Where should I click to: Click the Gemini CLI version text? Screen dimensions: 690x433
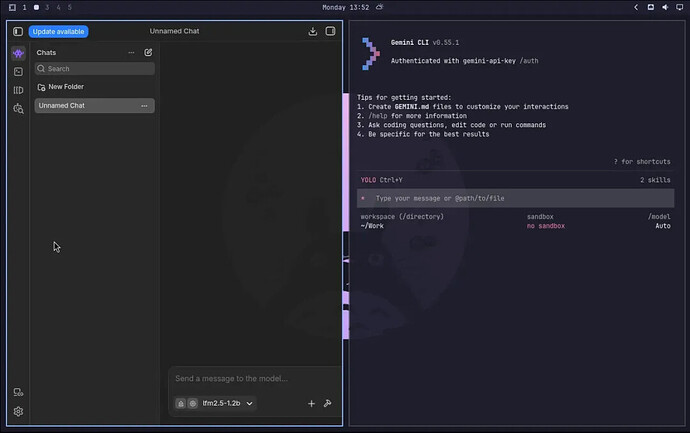(x=446, y=43)
